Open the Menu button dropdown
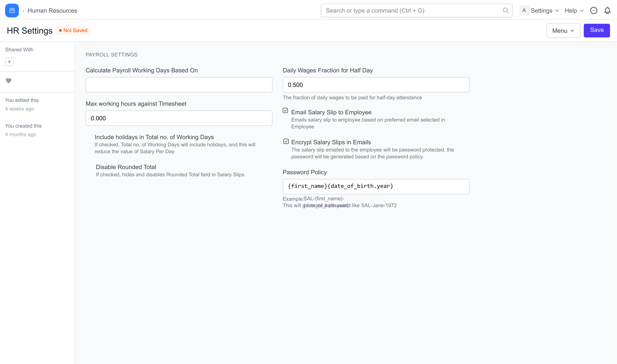This screenshot has width=617, height=364. click(563, 31)
